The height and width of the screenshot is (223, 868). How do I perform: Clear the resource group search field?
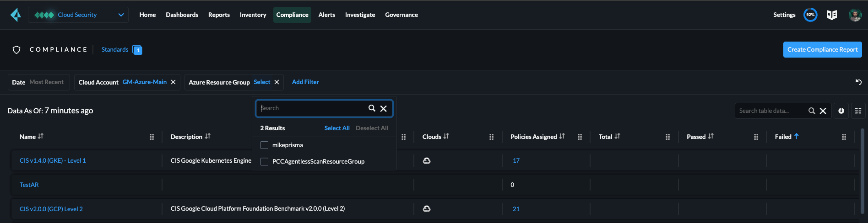coord(384,108)
